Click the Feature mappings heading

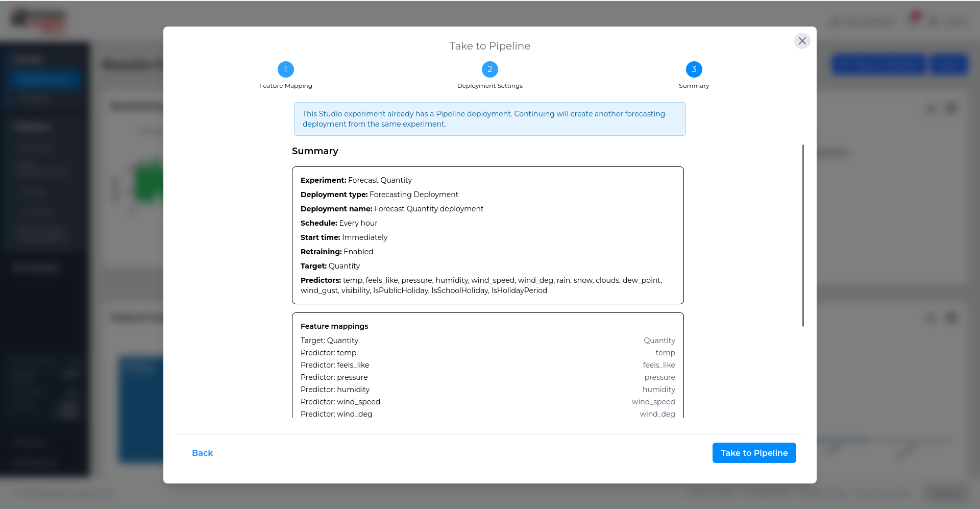coord(334,326)
